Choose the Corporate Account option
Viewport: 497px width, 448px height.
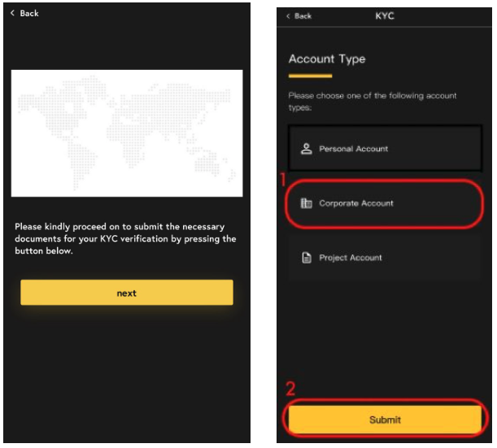[385, 203]
